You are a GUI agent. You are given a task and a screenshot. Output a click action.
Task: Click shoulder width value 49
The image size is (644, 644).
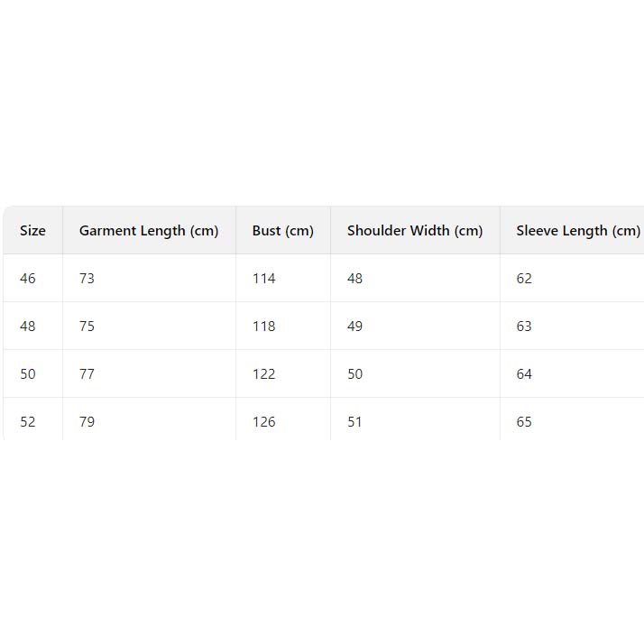tap(354, 327)
